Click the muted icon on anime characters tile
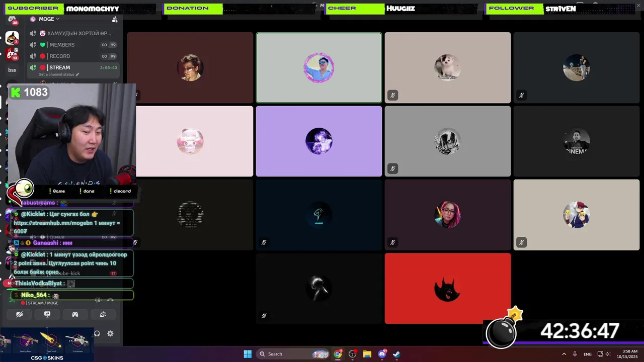This screenshot has width=644, height=362. point(522,242)
